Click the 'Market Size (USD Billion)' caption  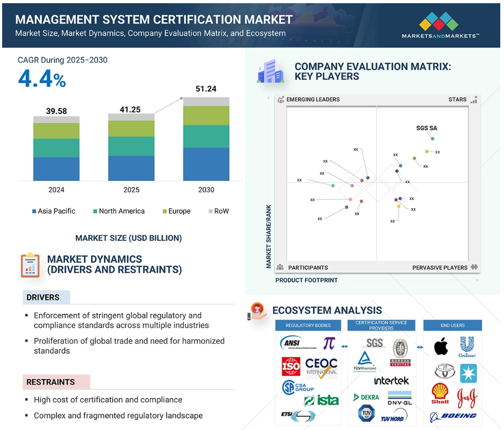tap(129, 238)
